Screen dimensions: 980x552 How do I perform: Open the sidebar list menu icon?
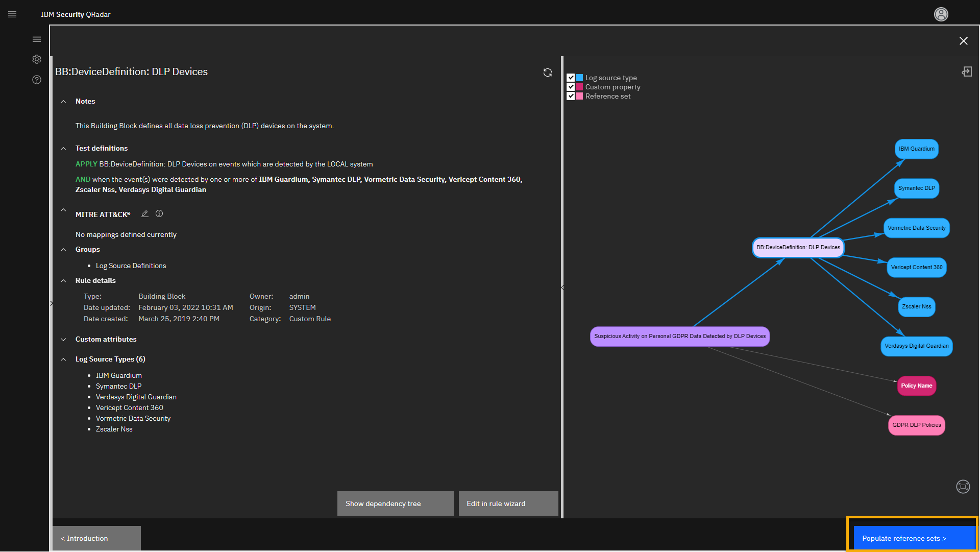tap(37, 39)
